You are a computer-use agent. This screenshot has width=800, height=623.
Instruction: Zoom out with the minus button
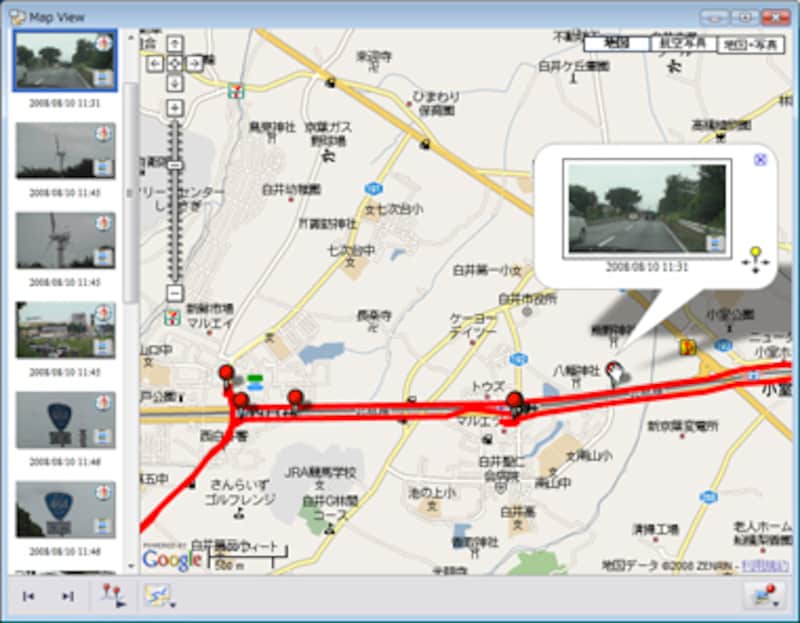175,293
